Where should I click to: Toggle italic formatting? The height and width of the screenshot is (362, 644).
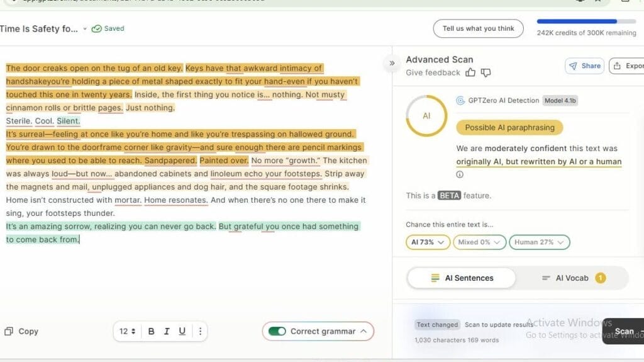click(167, 331)
